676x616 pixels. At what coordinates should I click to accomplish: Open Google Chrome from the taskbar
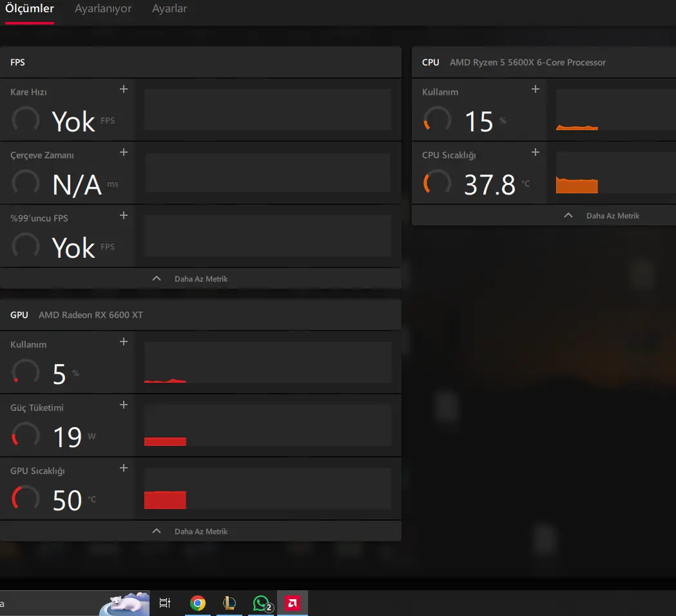coord(198,603)
